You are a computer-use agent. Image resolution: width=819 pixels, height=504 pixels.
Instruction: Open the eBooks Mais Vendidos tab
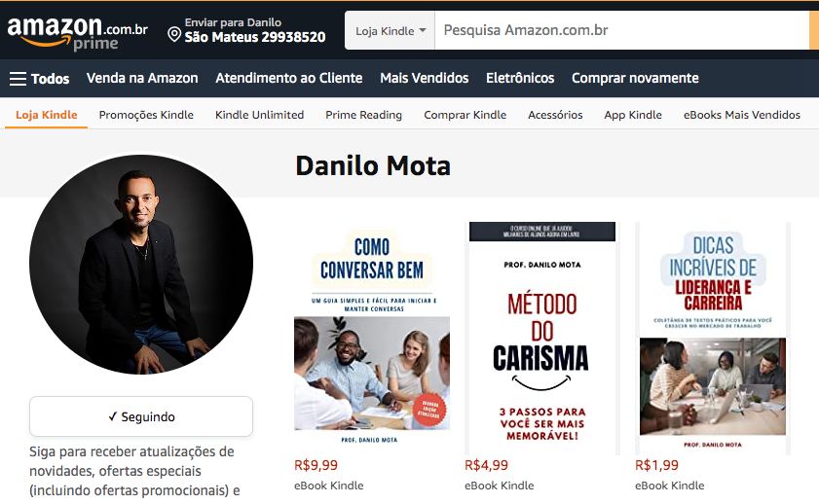point(742,115)
